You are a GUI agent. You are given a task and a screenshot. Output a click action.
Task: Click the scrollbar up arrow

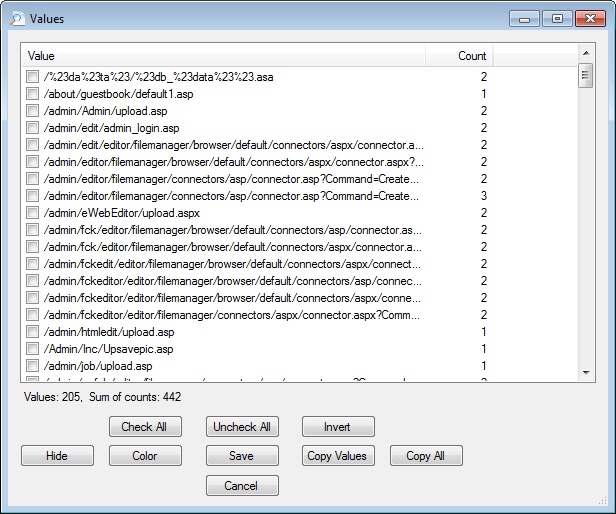point(586,52)
